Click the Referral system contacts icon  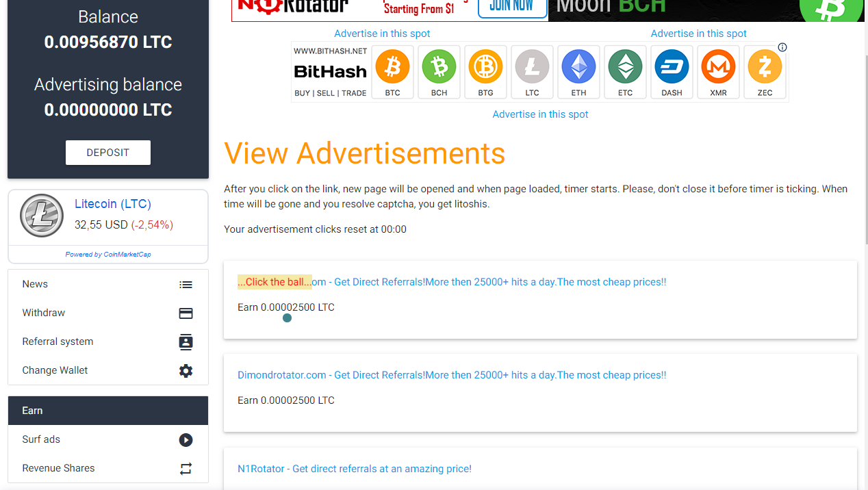186,342
